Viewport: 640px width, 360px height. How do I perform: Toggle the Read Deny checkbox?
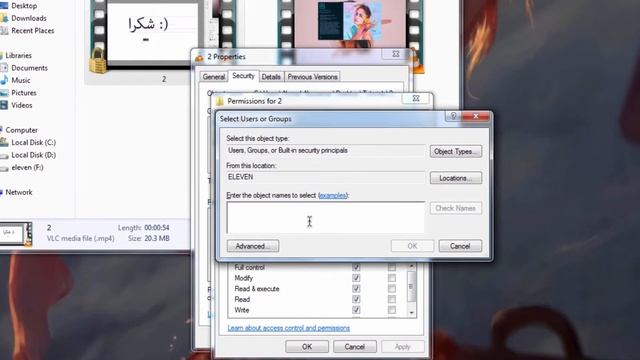[391, 299]
